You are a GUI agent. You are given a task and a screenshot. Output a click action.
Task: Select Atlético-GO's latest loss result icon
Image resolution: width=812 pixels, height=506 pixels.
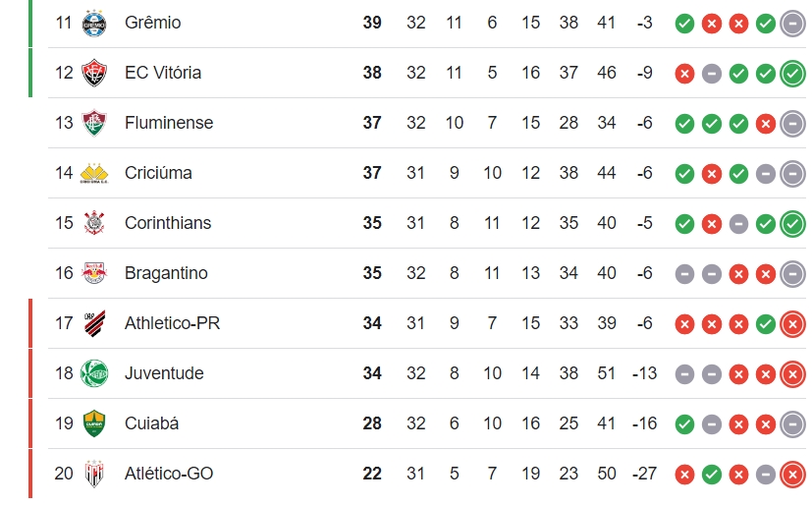[x=792, y=475]
